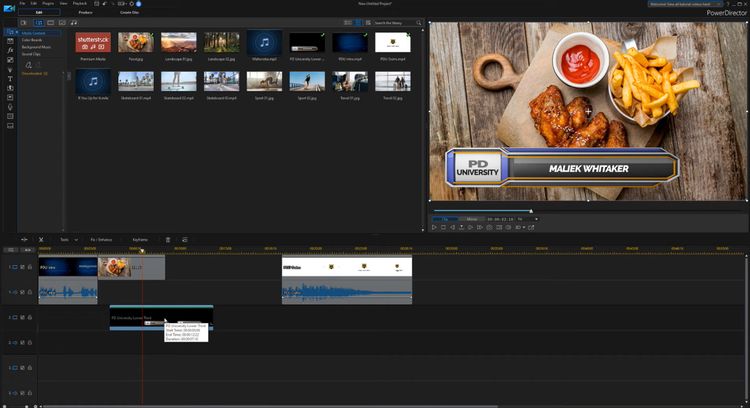Open the Playback menu
Screen dimensions: 750x408
pos(80,3)
